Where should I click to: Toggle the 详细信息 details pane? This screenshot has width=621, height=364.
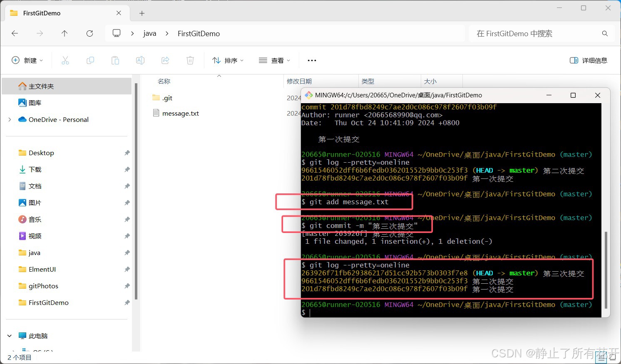pos(588,60)
